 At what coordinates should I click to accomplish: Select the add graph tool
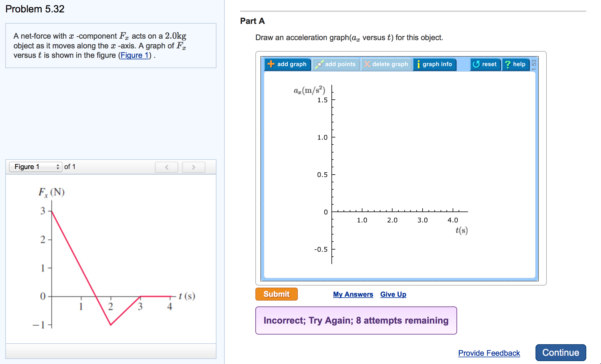[x=288, y=64]
